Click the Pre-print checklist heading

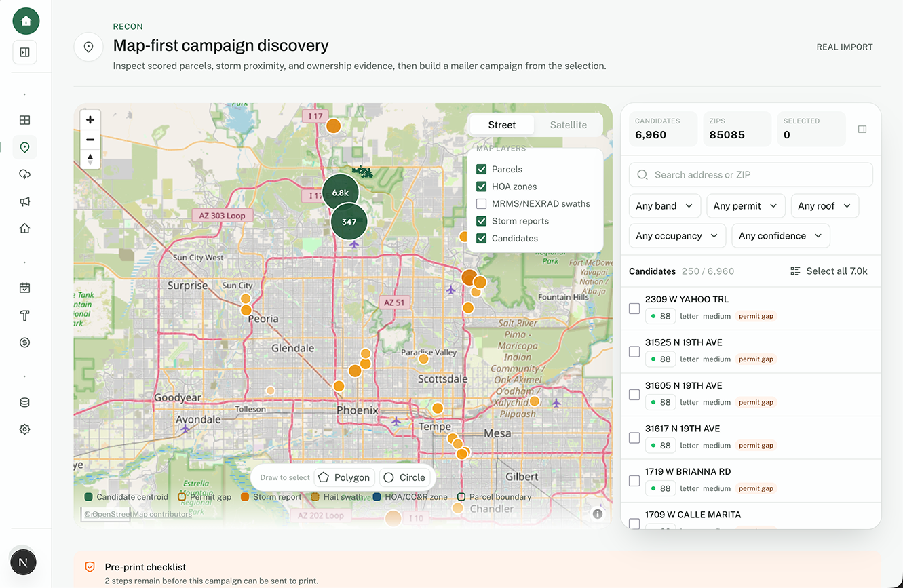[x=145, y=567]
